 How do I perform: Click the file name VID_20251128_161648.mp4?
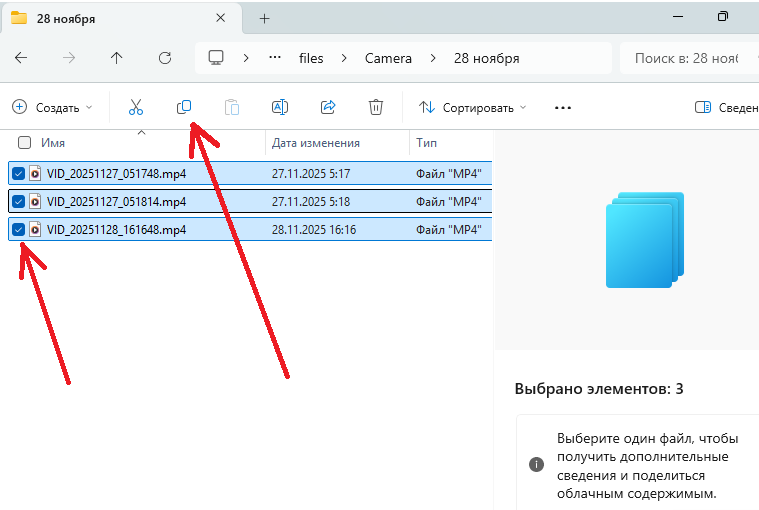(x=116, y=230)
